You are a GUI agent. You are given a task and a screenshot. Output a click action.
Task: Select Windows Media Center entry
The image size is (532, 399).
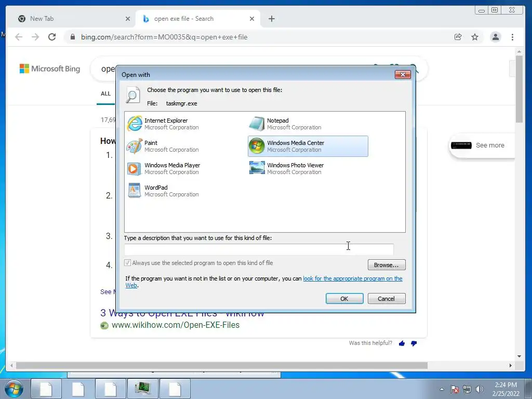pyautogui.click(x=308, y=146)
